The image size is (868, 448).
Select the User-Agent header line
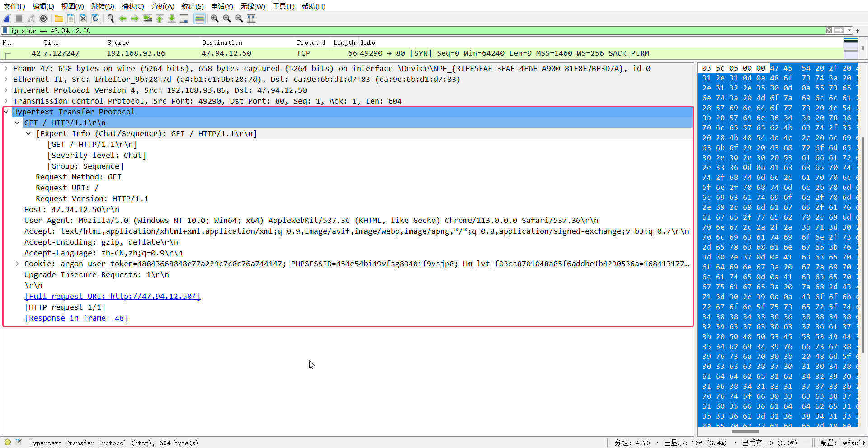(x=311, y=220)
